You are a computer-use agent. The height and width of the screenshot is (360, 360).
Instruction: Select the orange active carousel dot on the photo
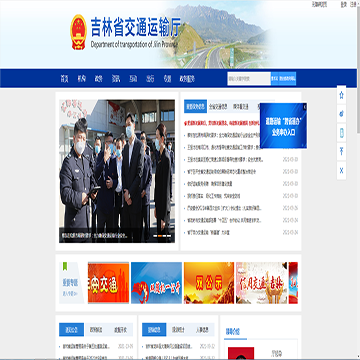pos(160,236)
